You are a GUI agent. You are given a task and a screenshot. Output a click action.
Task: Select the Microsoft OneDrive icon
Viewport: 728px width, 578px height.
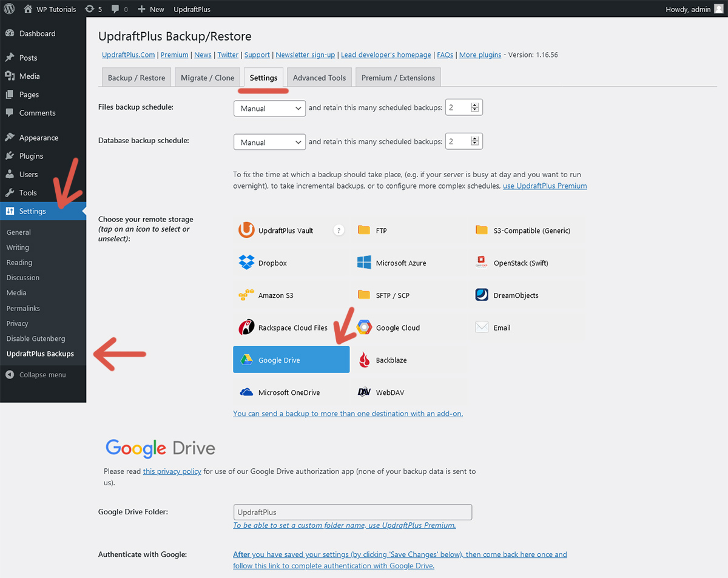(x=246, y=392)
